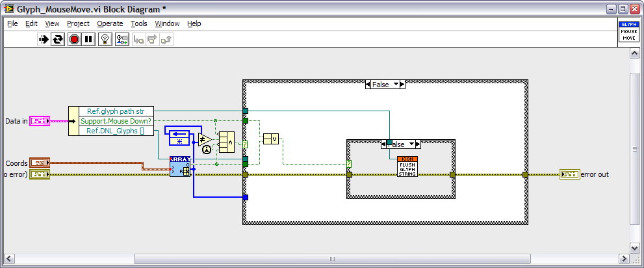
Task: Click the Run arrow button
Action: (44, 40)
